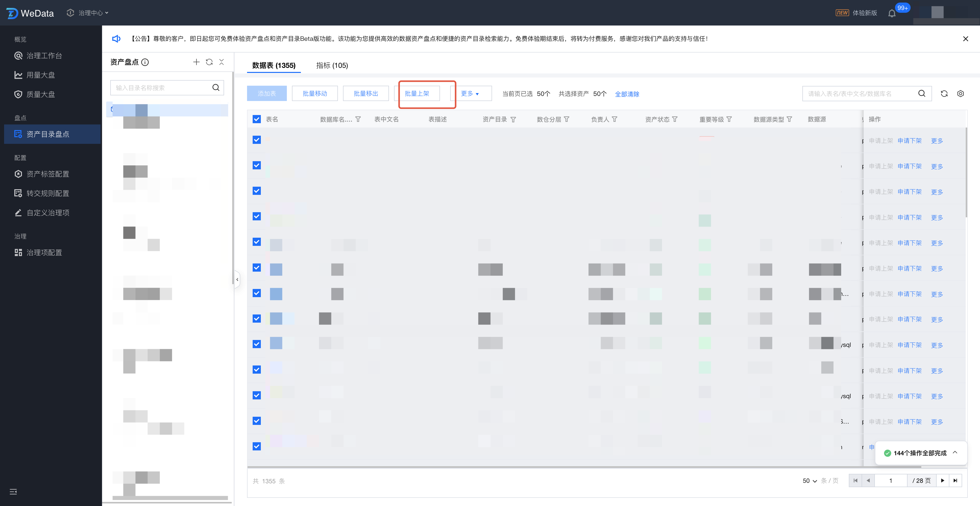Uncheck the select-all header checkbox

pos(257,119)
